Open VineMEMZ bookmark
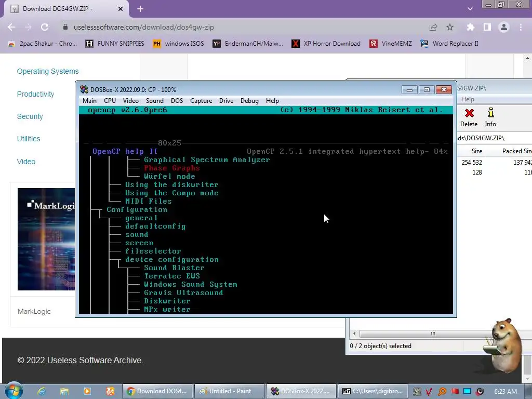The height and width of the screenshot is (399, 532). (x=391, y=44)
